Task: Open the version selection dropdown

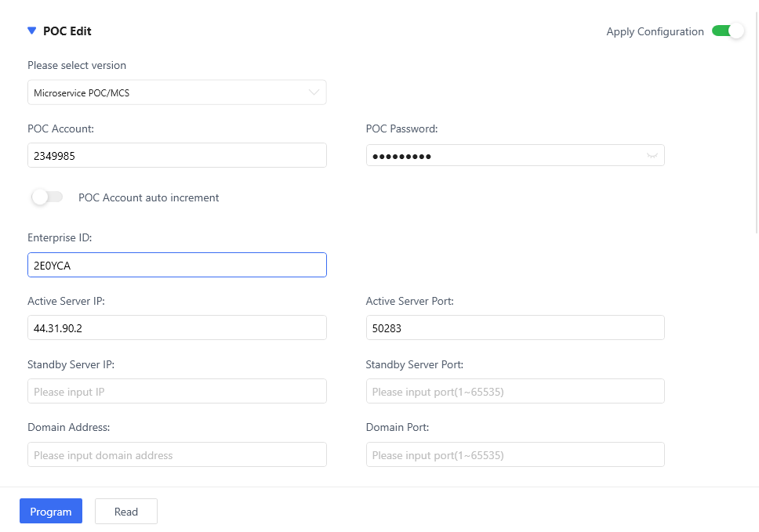Action: click(x=169, y=92)
